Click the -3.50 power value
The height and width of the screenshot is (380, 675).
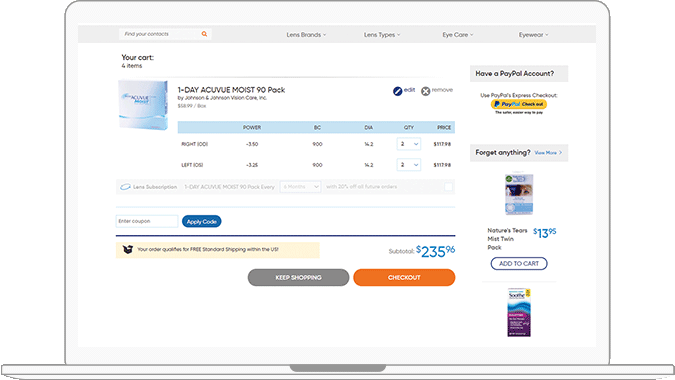tap(252, 144)
